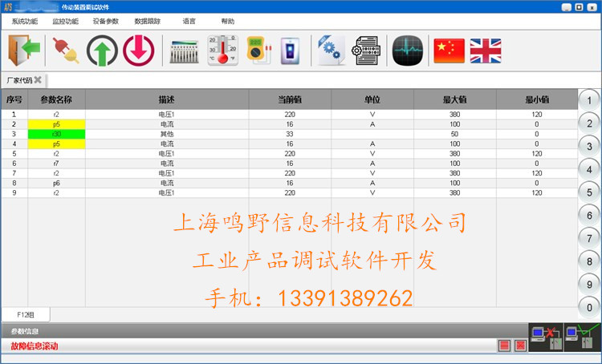This screenshot has width=602, height=364.
Task: Click round number button 7
Action: (x=589, y=239)
